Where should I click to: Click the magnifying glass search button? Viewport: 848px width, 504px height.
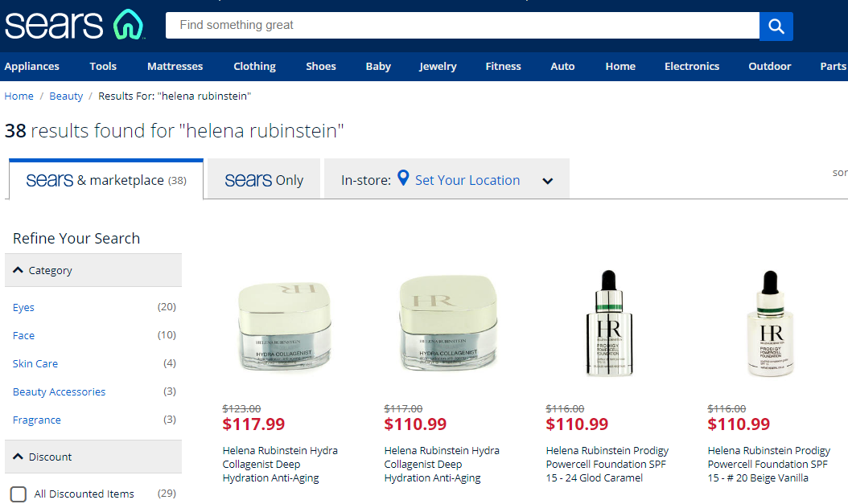pyautogui.click(x=776, y=26)
